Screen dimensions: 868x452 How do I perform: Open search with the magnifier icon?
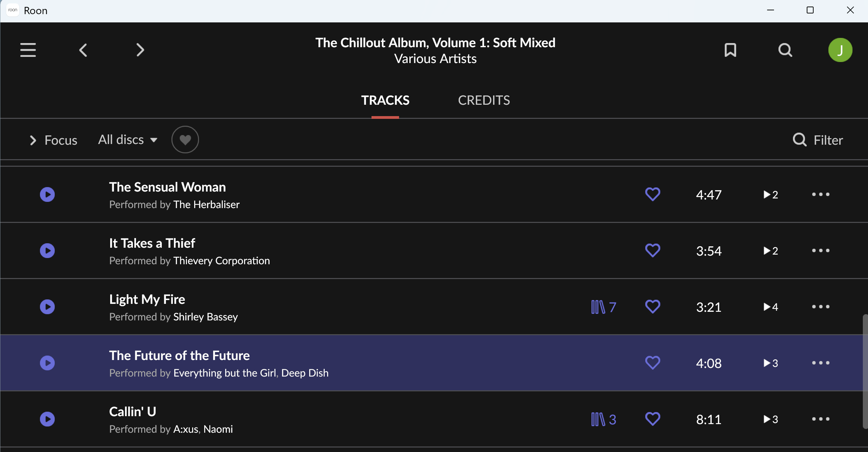(x=785, y=50)
